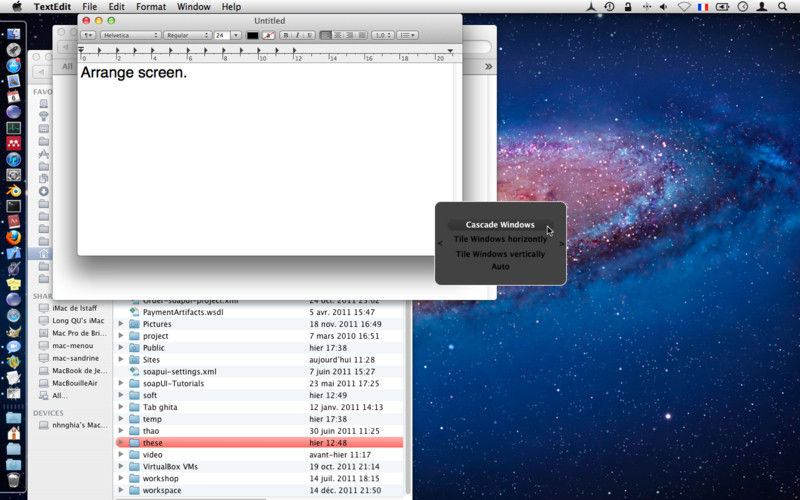Image resolution: width=800 pixels, height=500 pixels.
Task: Open the paragraph styles dropdown
Action: 88,35
